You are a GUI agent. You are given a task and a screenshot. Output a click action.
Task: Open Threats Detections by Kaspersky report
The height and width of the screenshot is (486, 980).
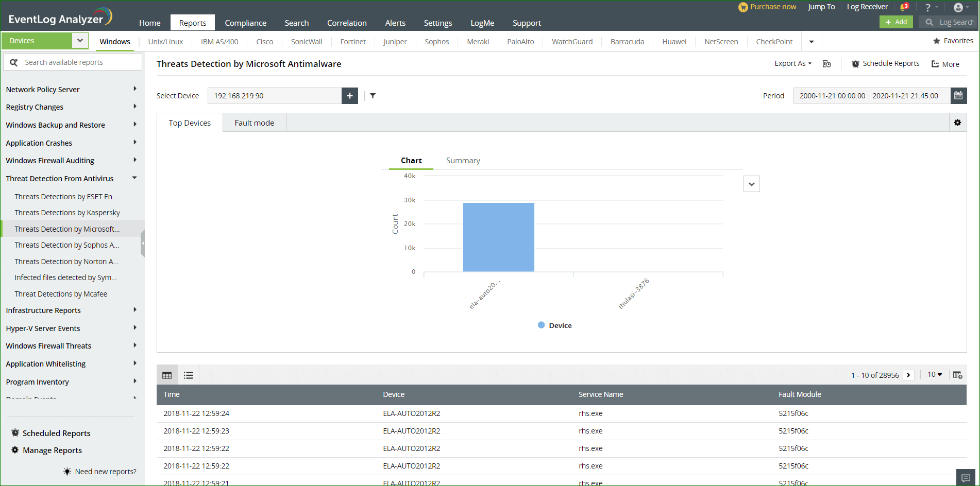(67, 213)
